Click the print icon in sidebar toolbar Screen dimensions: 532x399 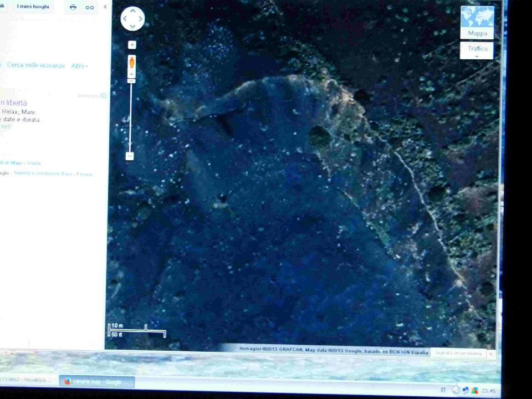(73, 7)
